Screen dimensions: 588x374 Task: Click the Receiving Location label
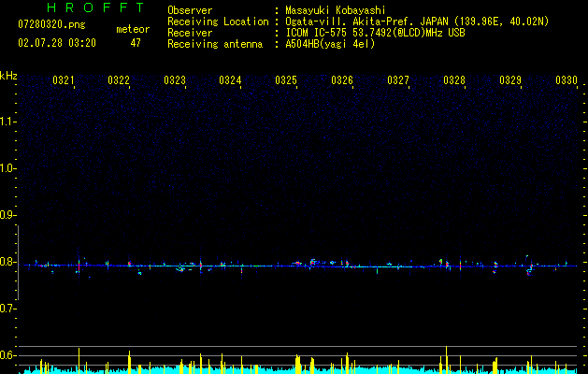coord(218,22)
